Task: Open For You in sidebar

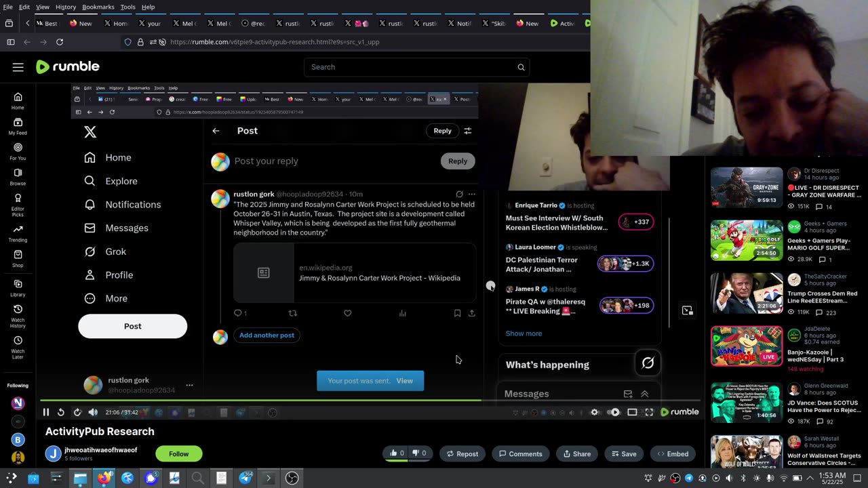Action: 18,152
